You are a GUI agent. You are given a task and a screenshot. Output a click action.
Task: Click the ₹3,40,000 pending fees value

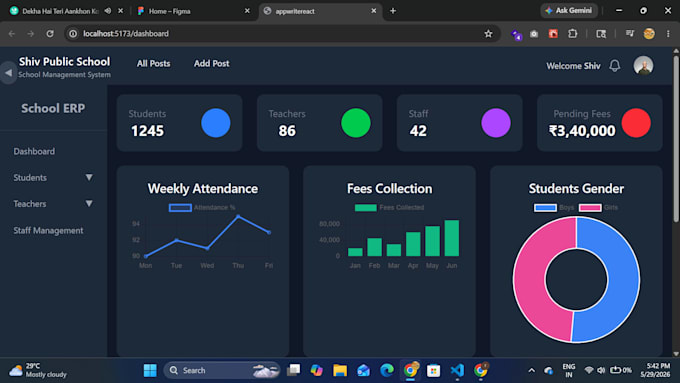582,131
